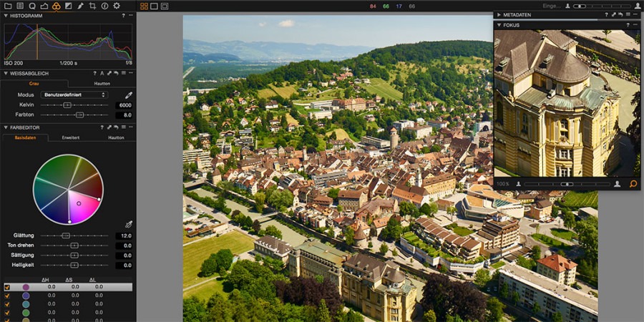The image size is (644, 322).
Task: Expand the Metadaten panel
Action: [x=499, y=14]
